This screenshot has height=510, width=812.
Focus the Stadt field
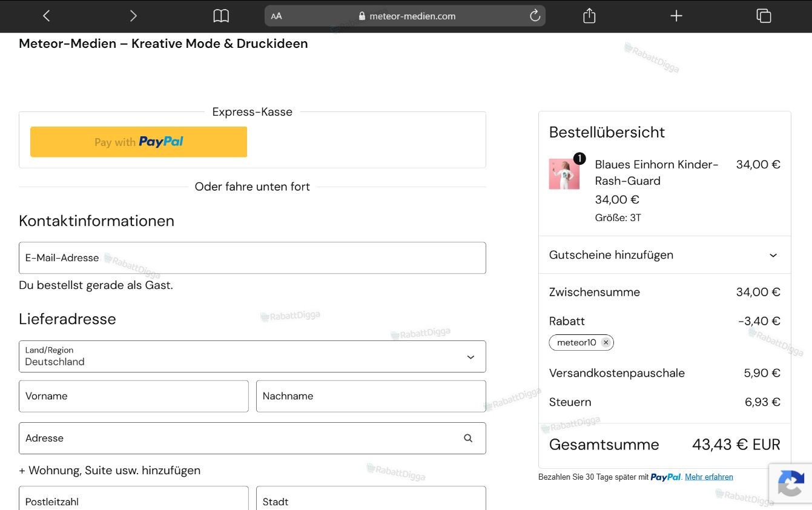[x=371, y=498]
